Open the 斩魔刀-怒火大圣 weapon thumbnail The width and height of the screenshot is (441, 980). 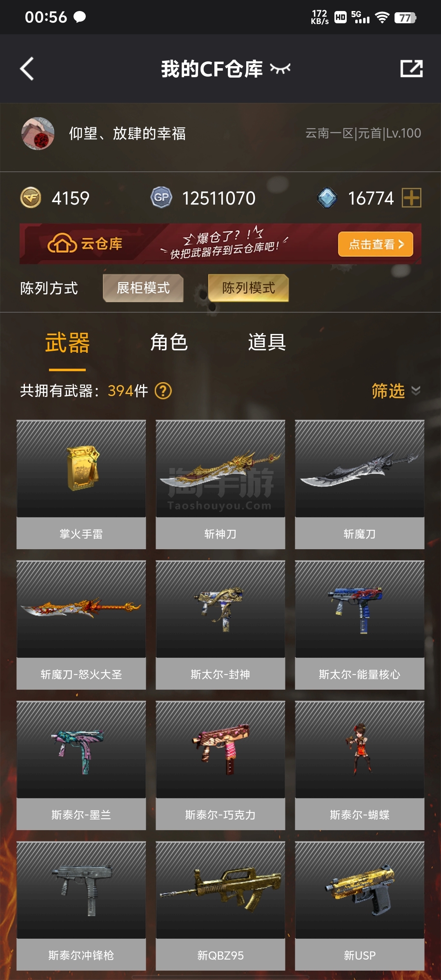81,609
